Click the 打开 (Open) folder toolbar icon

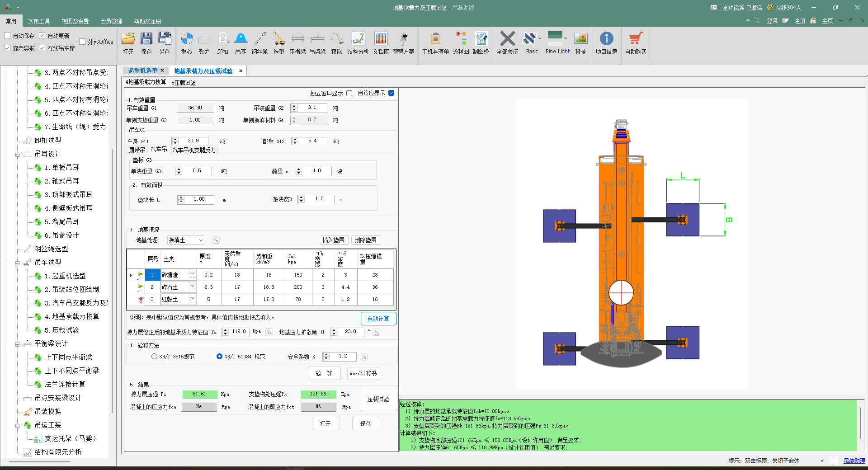pos(128,43)
